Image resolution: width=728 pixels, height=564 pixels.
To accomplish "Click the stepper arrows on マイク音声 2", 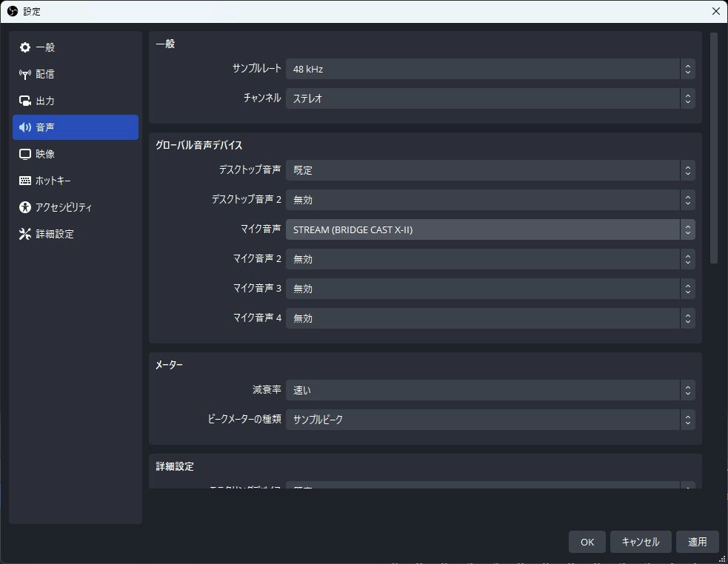I will click(688, 259).
